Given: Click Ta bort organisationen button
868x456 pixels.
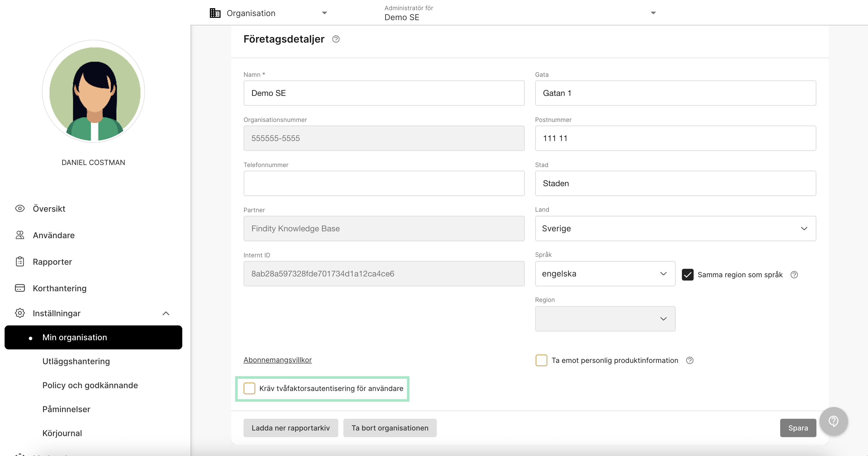Looking at the screenshot, I should [390, 428].
